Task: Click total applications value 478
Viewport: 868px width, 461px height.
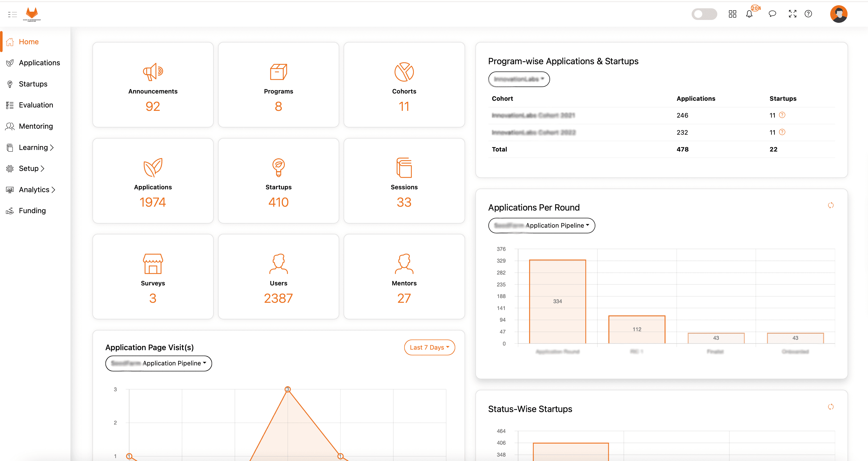Action: coord(683,149)
